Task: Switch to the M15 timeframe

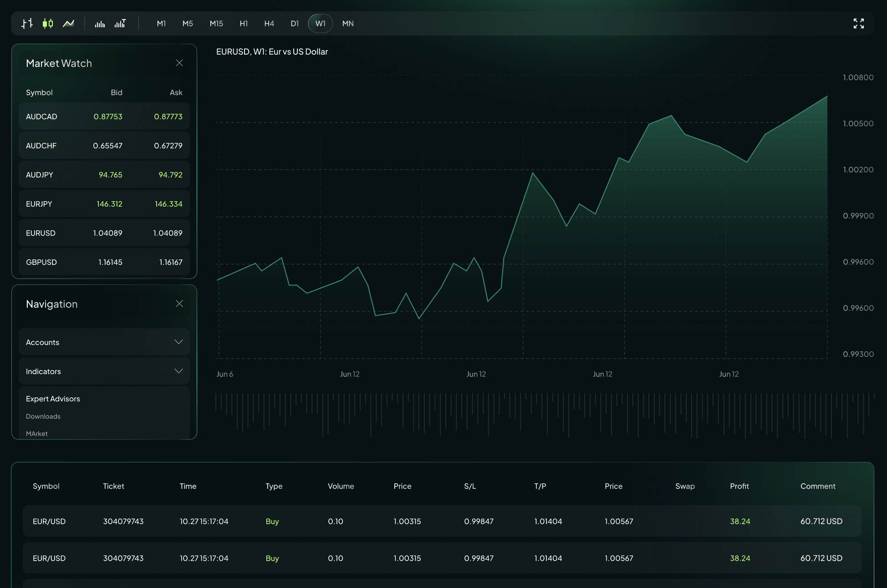Action: pos(216,23)
